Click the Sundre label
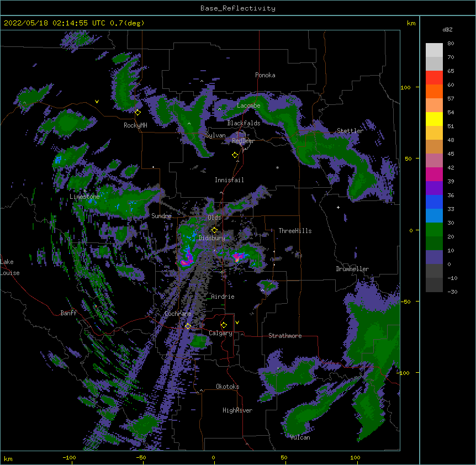 coord(161,216)
